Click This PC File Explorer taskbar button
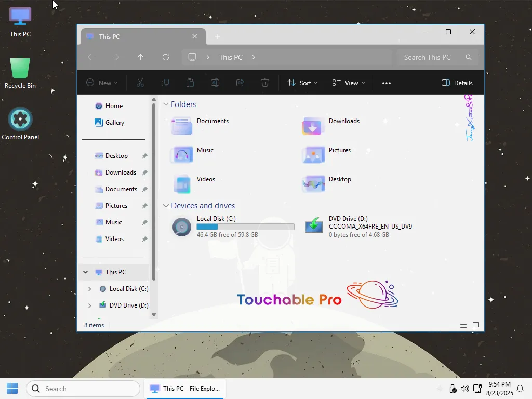The width and height of the screenshot is (532, 399). 185,389
